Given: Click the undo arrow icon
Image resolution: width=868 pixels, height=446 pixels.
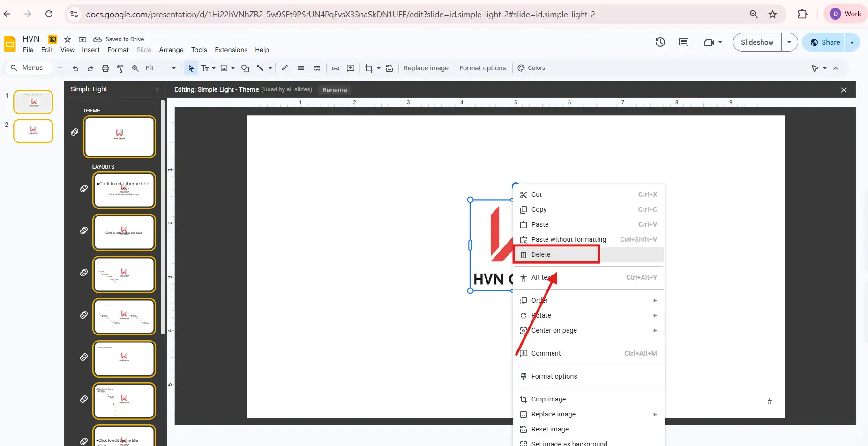Looking at the screenshot, I should click(75, 68).
